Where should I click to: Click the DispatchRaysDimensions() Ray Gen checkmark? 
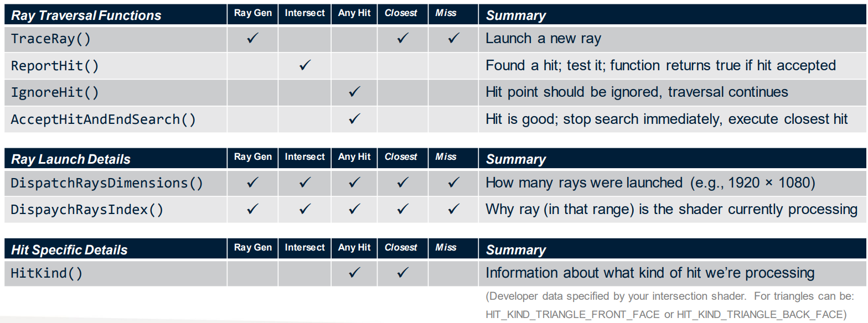252,183
